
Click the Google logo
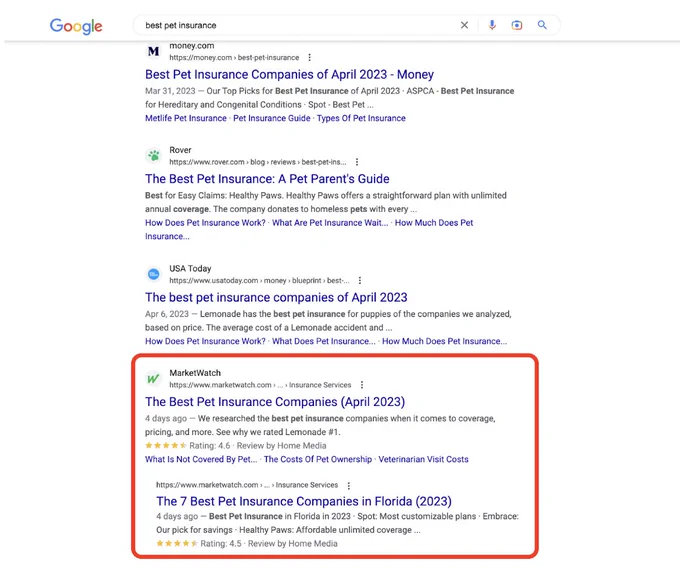(x=76, y=26)
